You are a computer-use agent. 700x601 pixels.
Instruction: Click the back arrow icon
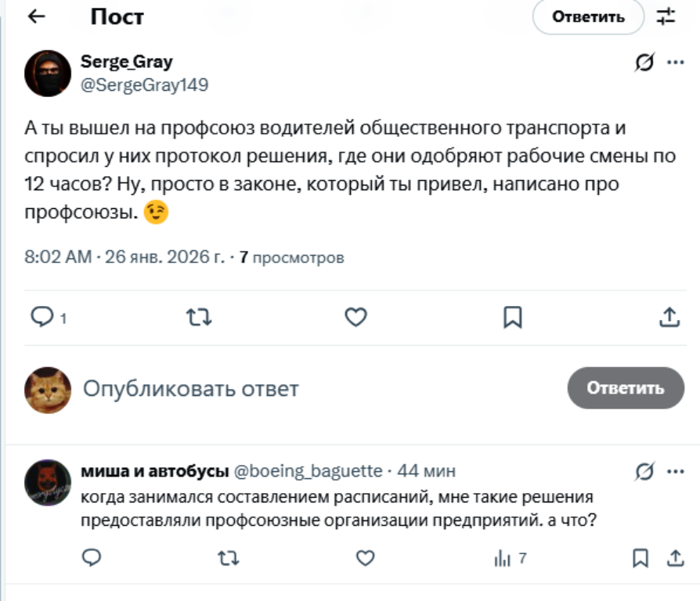[x=37, y=16]
